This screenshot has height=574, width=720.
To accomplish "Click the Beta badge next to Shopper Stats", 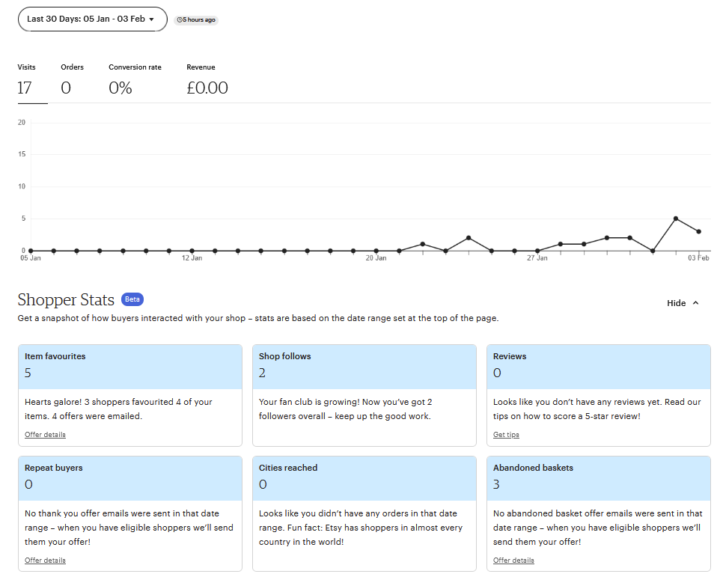I will (x=132, y=299).
